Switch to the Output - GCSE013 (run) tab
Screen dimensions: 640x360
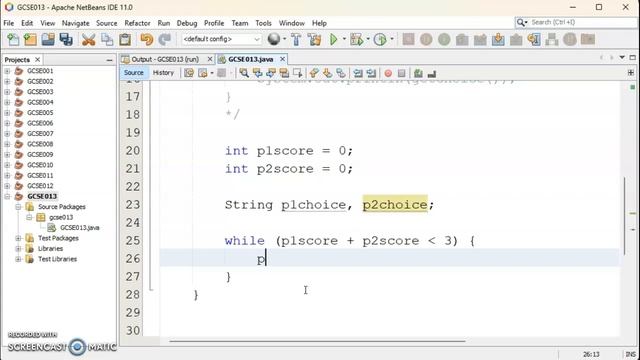[x=165, y=59]
